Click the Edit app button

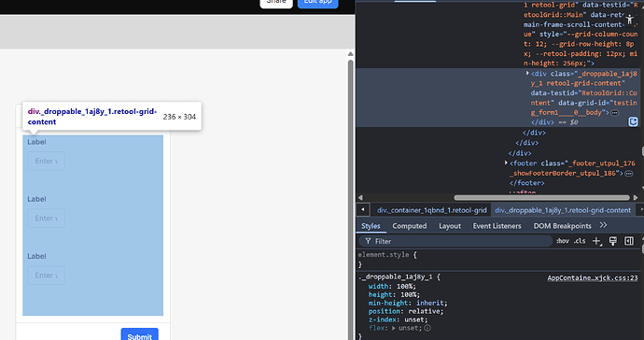tap(318, 3)
